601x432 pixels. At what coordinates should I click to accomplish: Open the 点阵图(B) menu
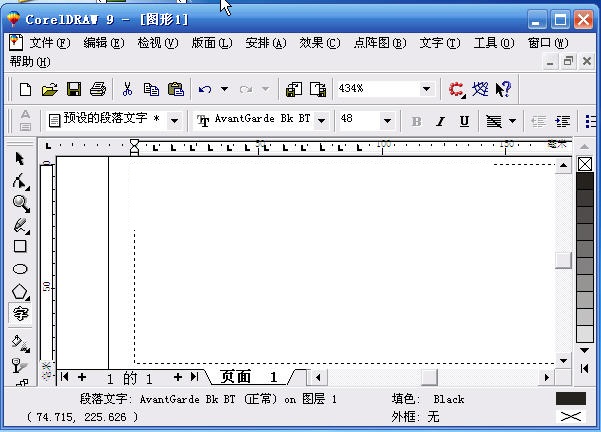tap(380, 43)
